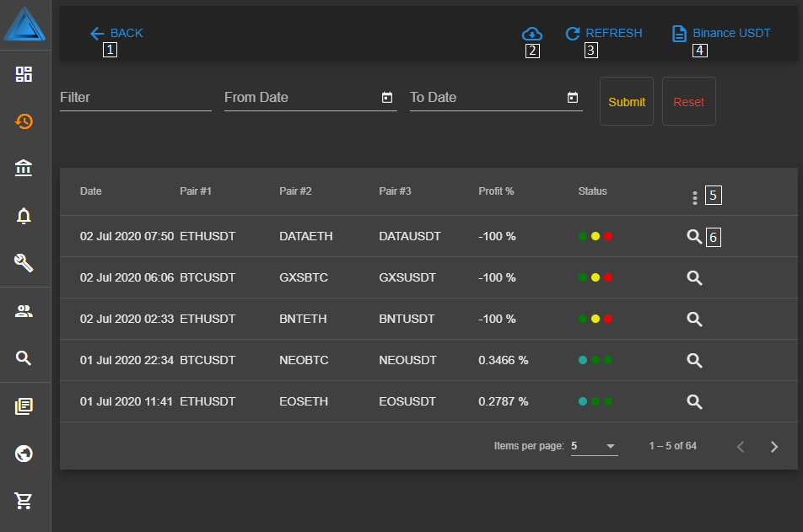Image resolution: width=803 pixels, height=532 pixels.
Task: Click the cloud download icon
Action: pos(532,34)
